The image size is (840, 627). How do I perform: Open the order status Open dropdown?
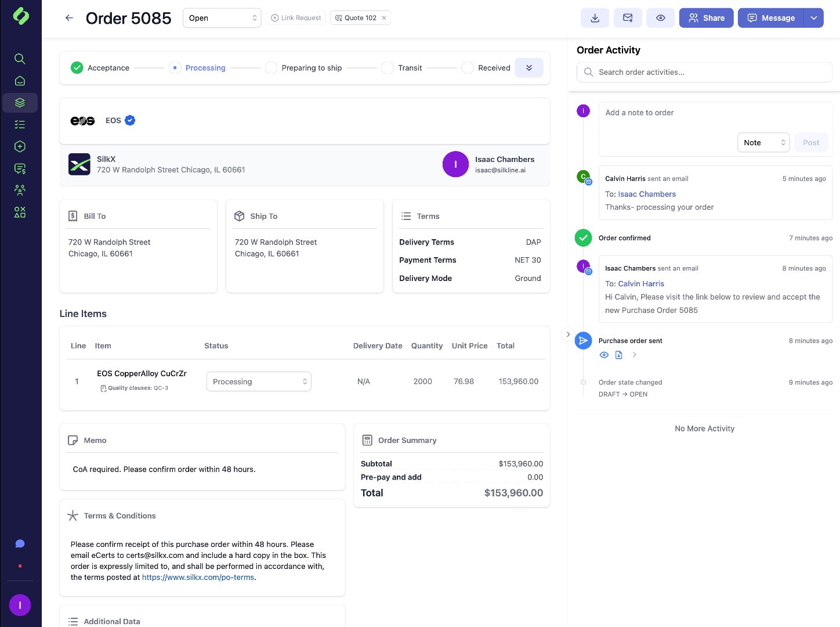pyautogui.click(x=222, y=18)
